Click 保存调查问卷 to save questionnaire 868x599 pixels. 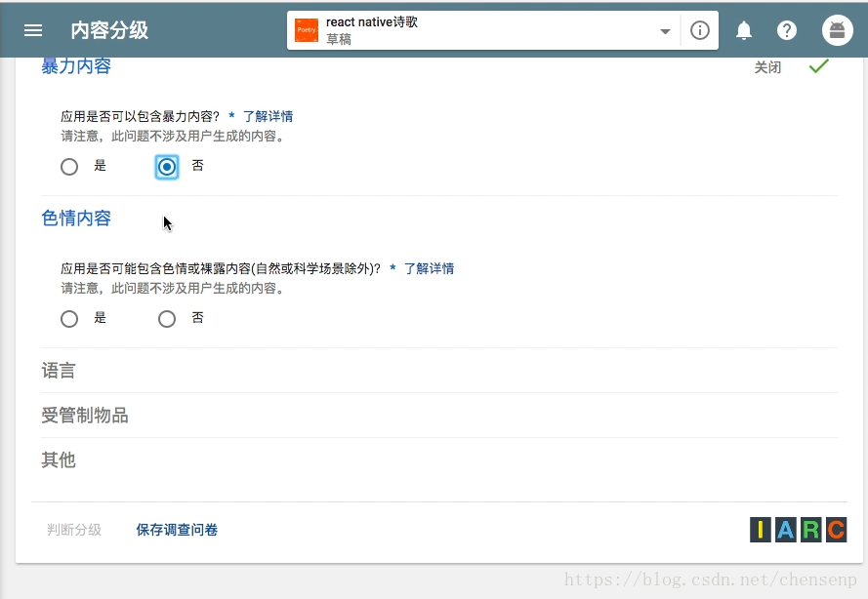177,530
